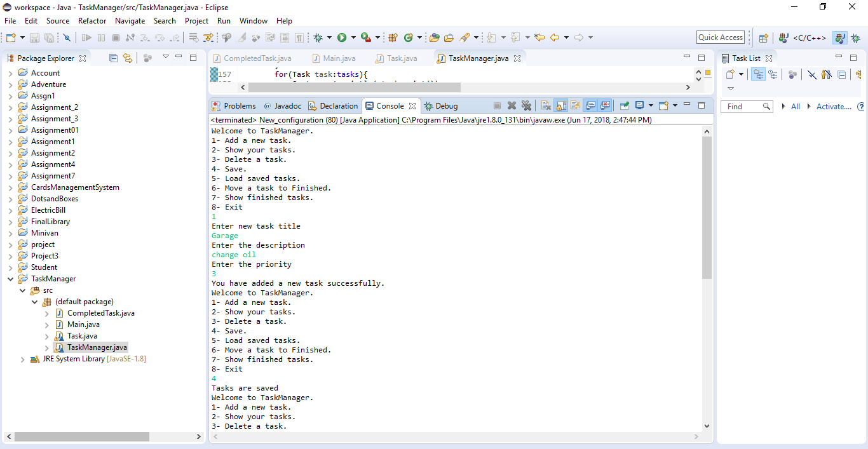Screen dimensions: 868x449
Task: Click New Task icon in Task List
Action: pos(729,74)
